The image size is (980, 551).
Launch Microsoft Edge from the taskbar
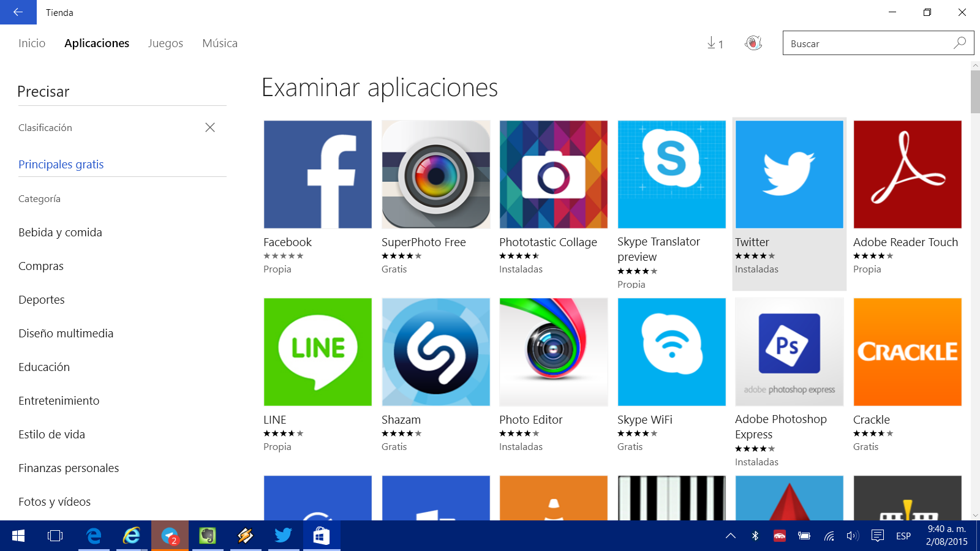94,536
